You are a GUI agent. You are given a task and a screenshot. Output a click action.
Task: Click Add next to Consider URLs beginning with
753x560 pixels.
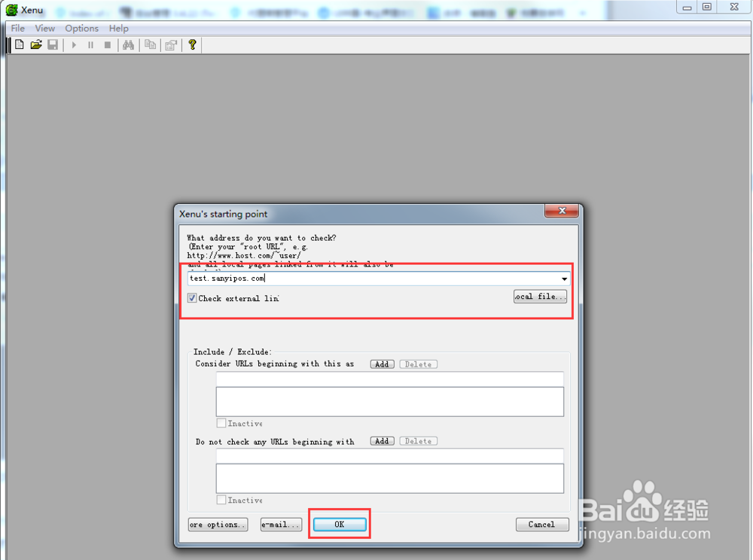tap(383, 364)
